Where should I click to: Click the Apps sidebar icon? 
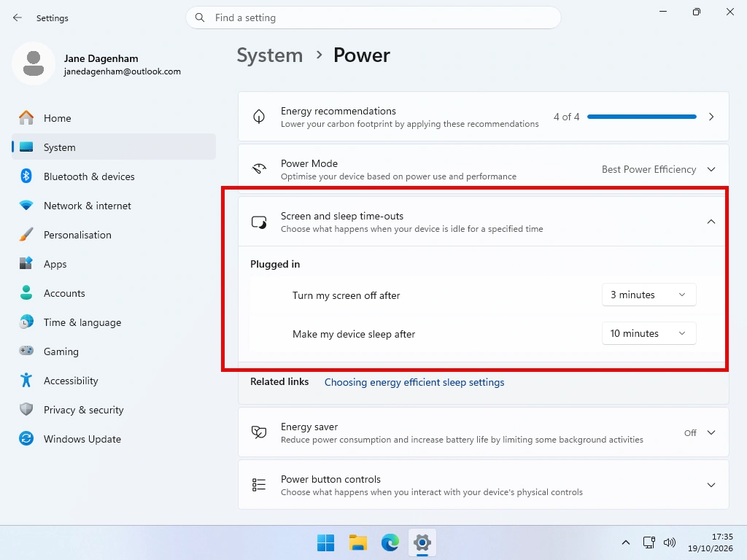(x=26, y=263)
